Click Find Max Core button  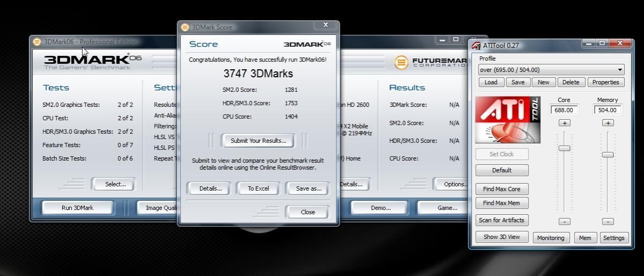[x=502, y=189]
